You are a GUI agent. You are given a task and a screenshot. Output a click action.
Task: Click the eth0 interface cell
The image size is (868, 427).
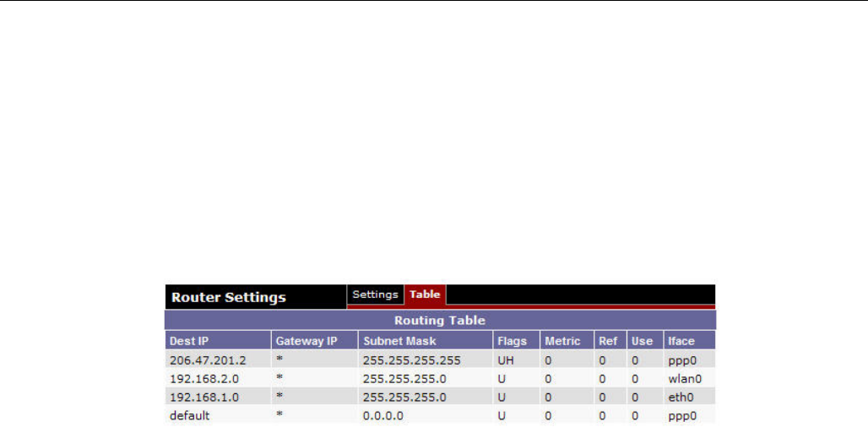[681, 397]
